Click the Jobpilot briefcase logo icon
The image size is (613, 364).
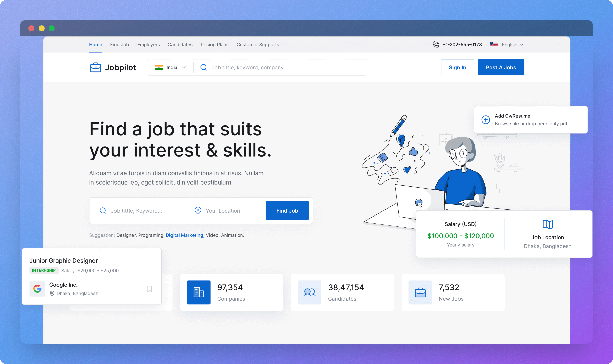[95, 67]
